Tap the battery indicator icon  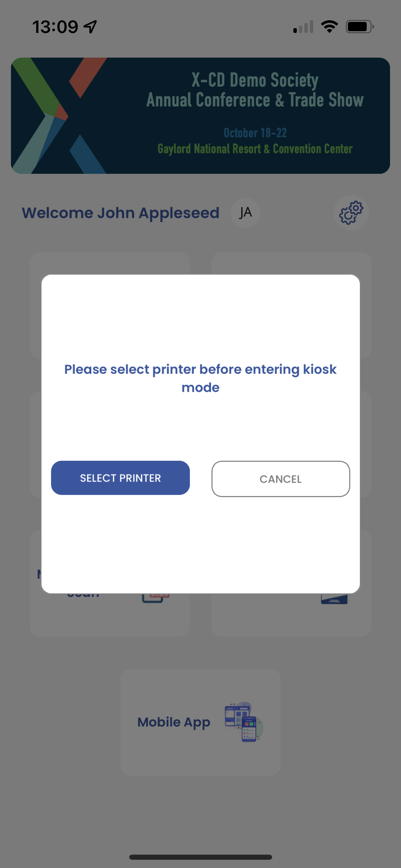[x=360, y=26]
